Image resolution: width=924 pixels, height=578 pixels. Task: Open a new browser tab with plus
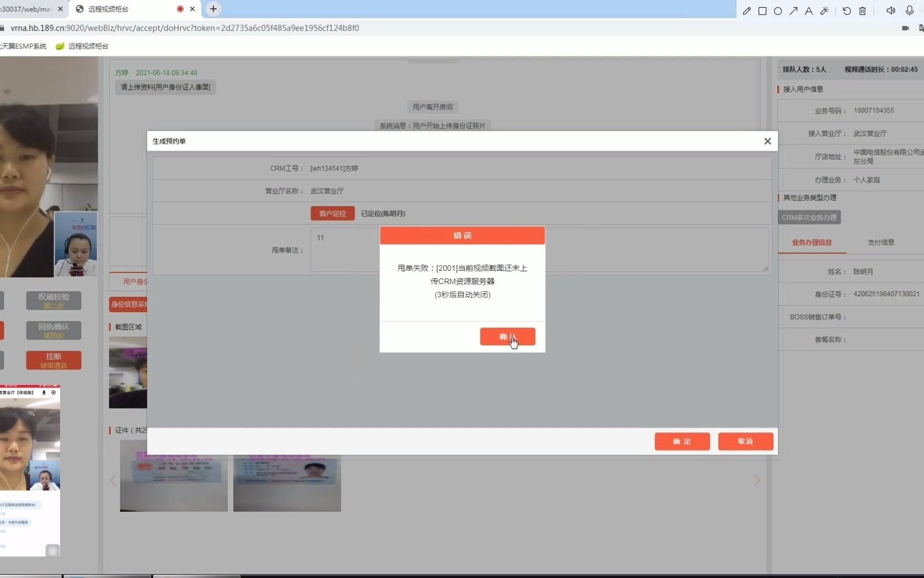click(x=213, y=9)
